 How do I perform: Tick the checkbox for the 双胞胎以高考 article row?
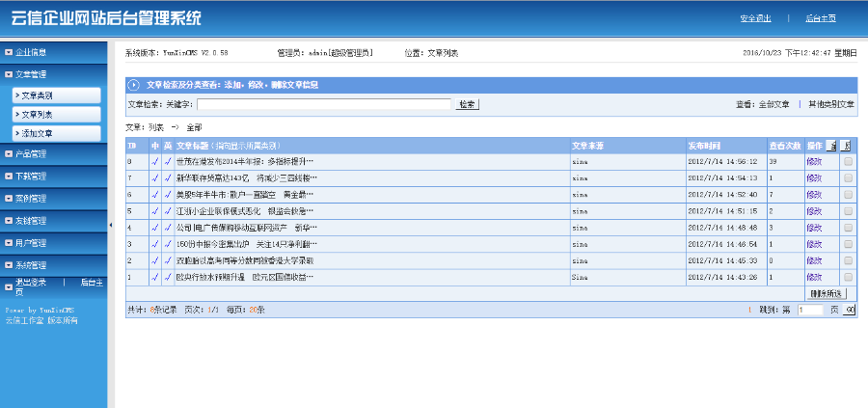click(x=848, y=260)
